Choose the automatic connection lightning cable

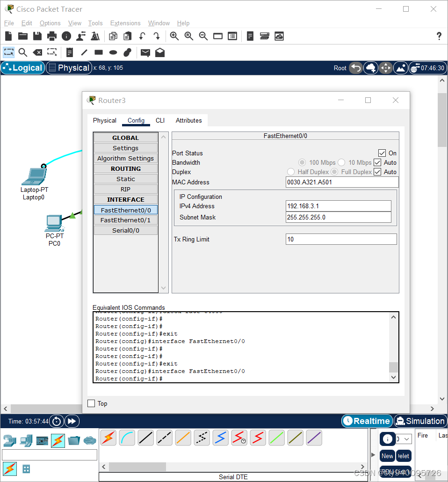pyautogui.click(x=108, y=438)
